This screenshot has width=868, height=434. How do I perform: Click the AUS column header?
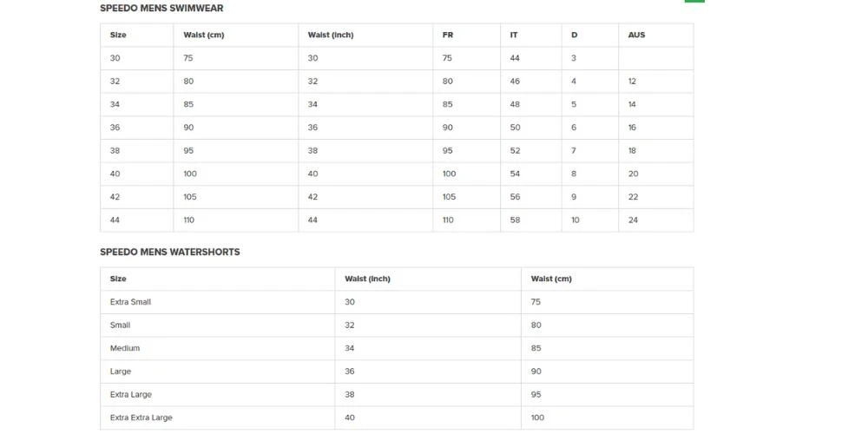coord(637,36)
